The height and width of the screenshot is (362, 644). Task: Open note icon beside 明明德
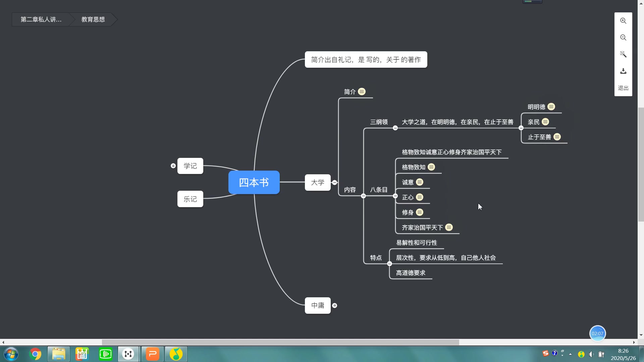(x=551, y=107)
